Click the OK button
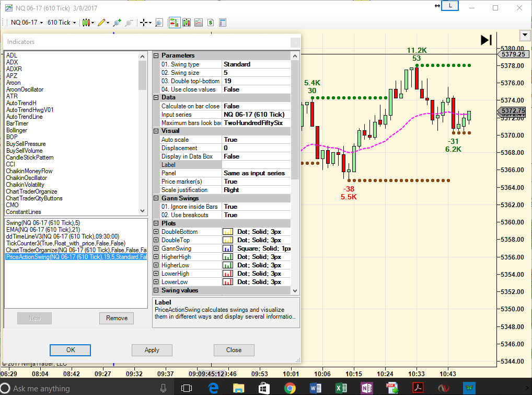 [x=70, y=350]
